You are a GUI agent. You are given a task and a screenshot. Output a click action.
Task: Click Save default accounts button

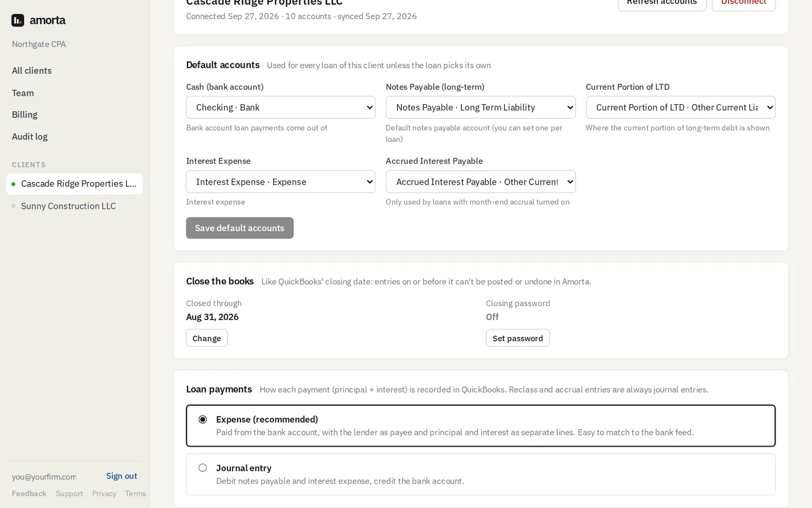pyautogui.click(x=240, y=228)
